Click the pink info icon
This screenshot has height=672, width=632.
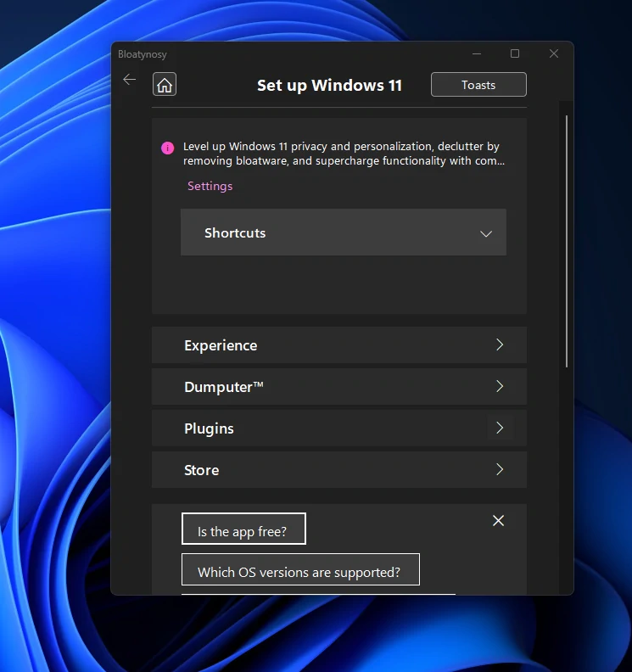(167, 148)
